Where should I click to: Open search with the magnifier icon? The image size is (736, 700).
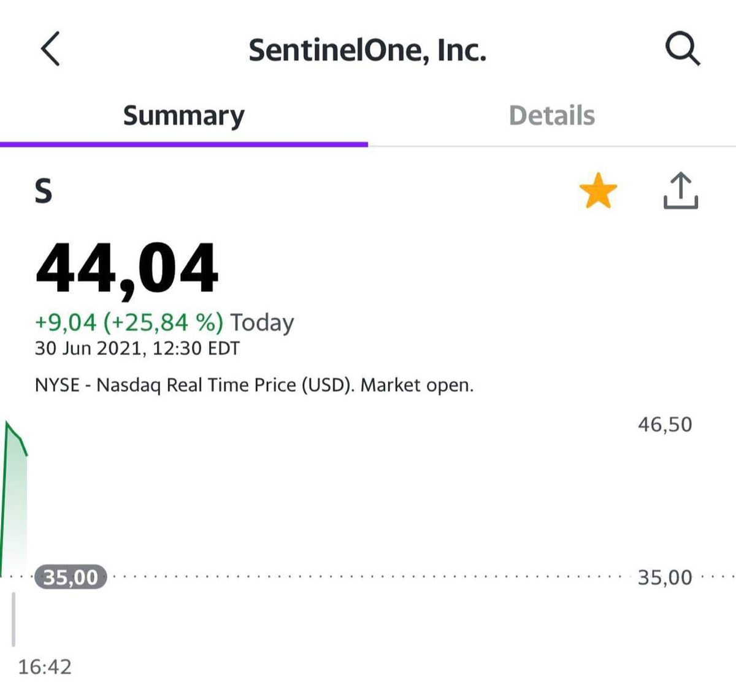click(x=683, y=49)
